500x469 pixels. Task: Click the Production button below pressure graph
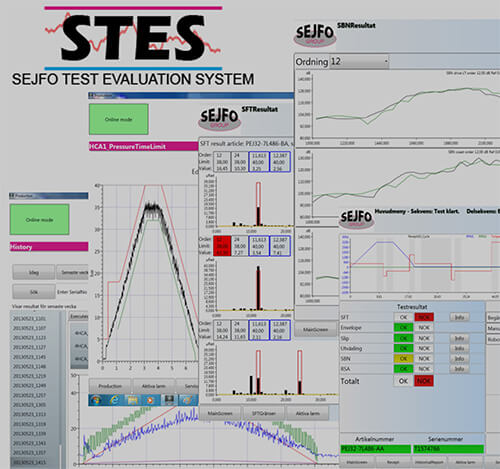[110, 386]
